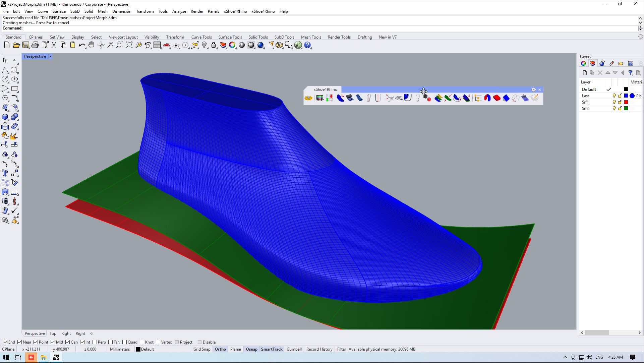Click the Save file icon
Viewport: 644px width, 363px height.
26,45
